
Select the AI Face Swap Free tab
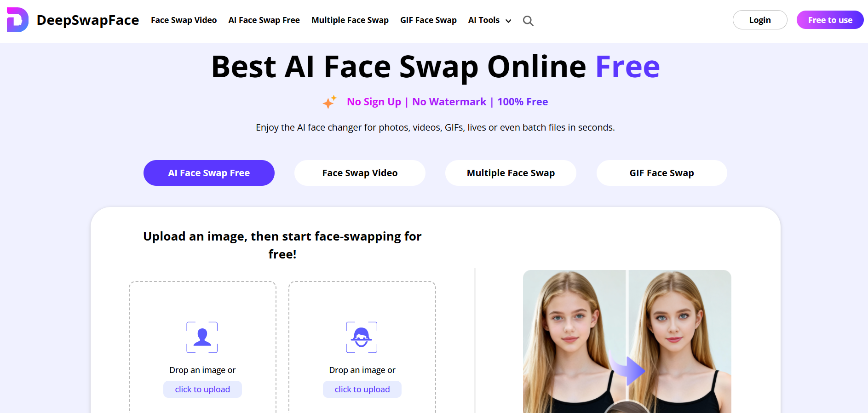pos(209,173)
